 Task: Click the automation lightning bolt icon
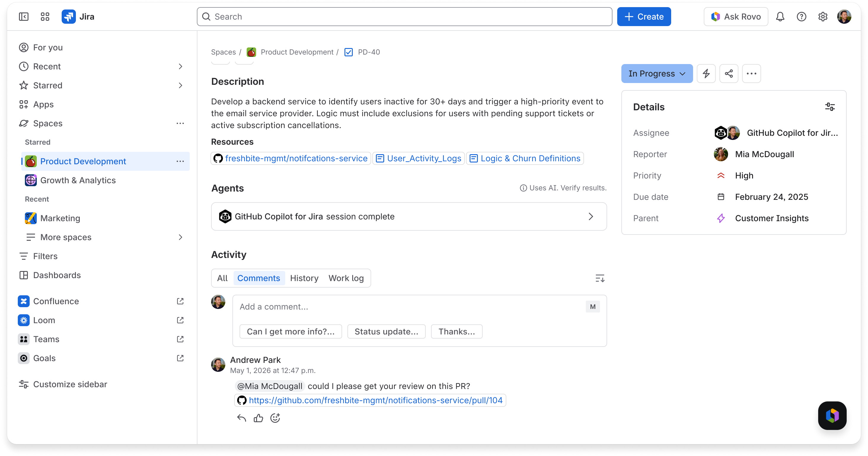coord(706,74)
